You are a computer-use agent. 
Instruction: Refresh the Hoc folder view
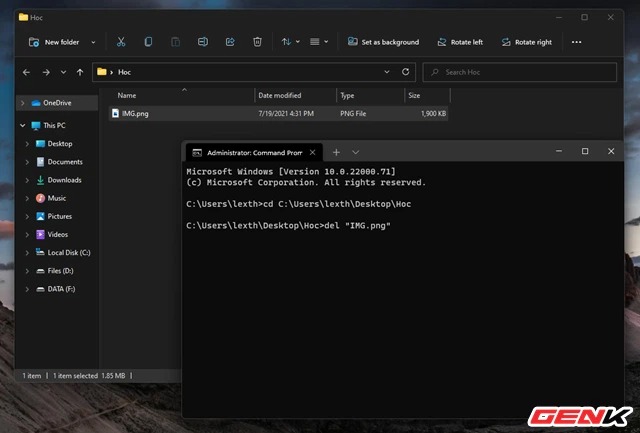coord(405,72)
